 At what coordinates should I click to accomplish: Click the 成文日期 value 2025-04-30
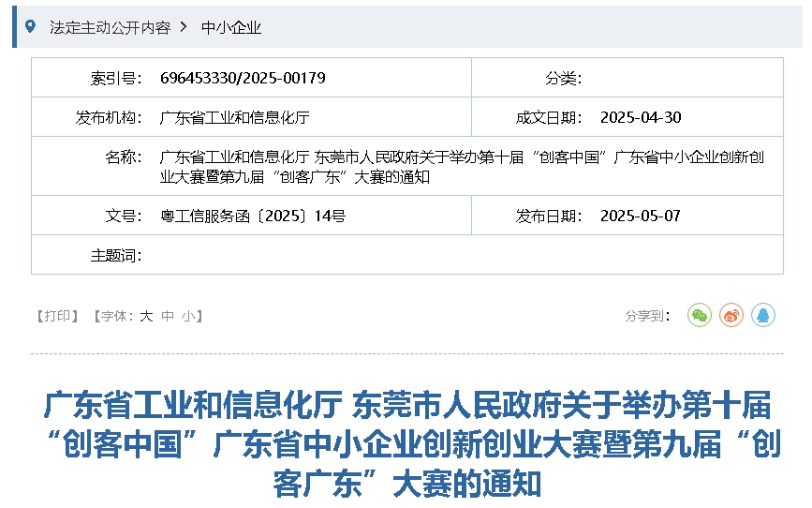[x=640, y=117]
